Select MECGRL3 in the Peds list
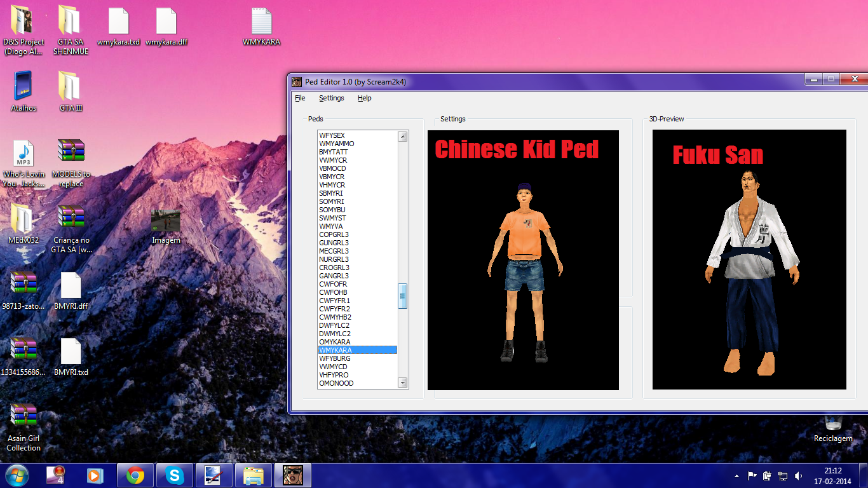This screenshot has width=868, height=488. (x=358, y=251)
